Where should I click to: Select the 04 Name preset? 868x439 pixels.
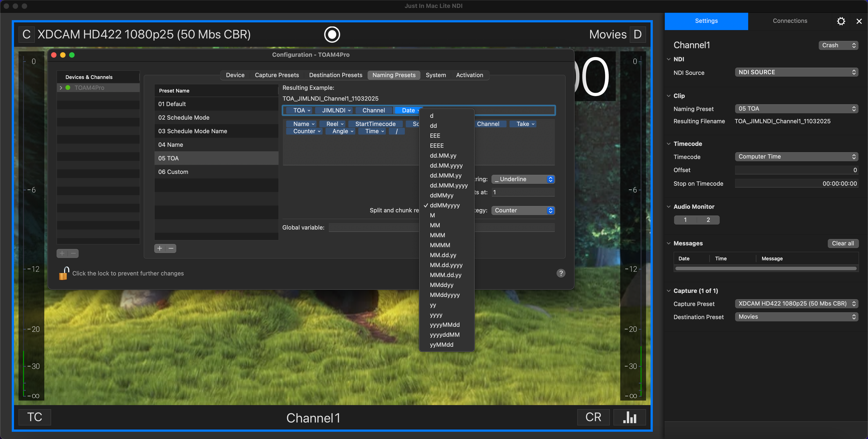point(216,145)
